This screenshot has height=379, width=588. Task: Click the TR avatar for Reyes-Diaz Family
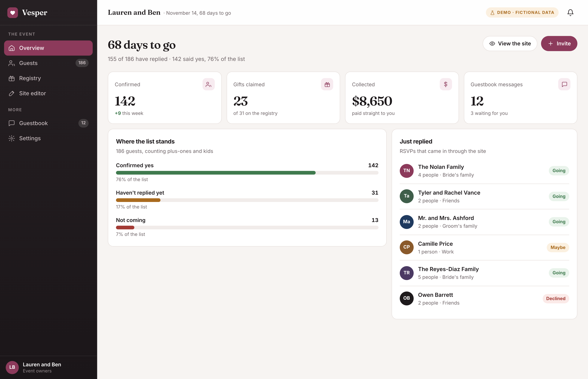(406, 273)
